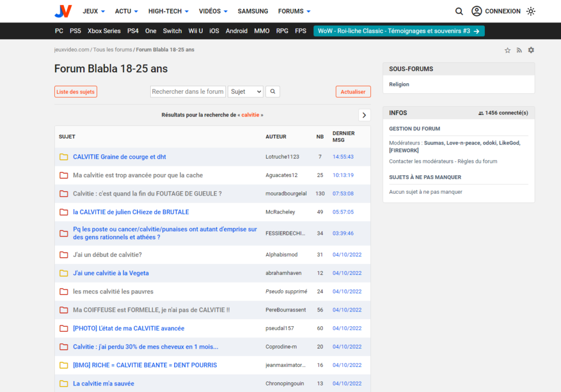This screenshot has height=392, width=561.
Task: Click folder icon of CALVITIE Graine de courge topic
Action: pos(64,157)
